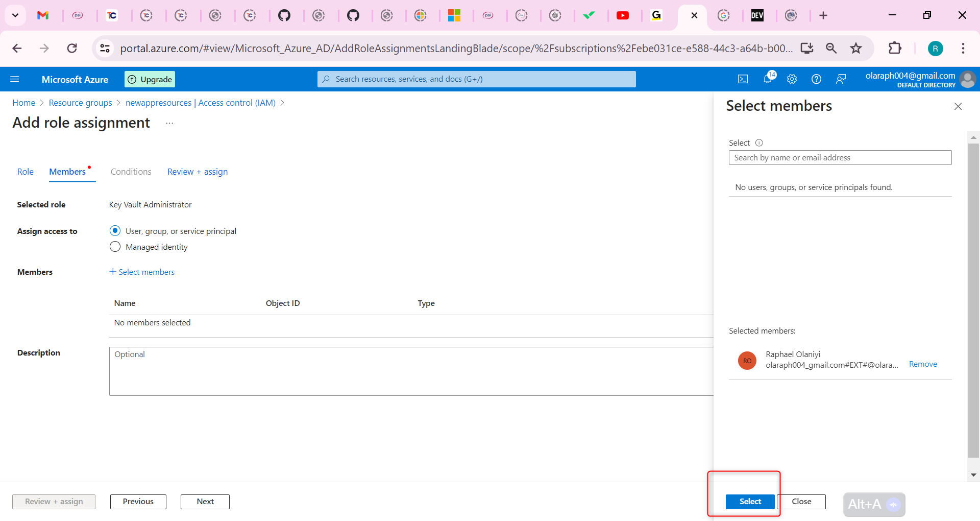The height and width of the screenshot is (521, 980).
Task: Switch to the Gmail browser tab
Action: click(43, 15)
